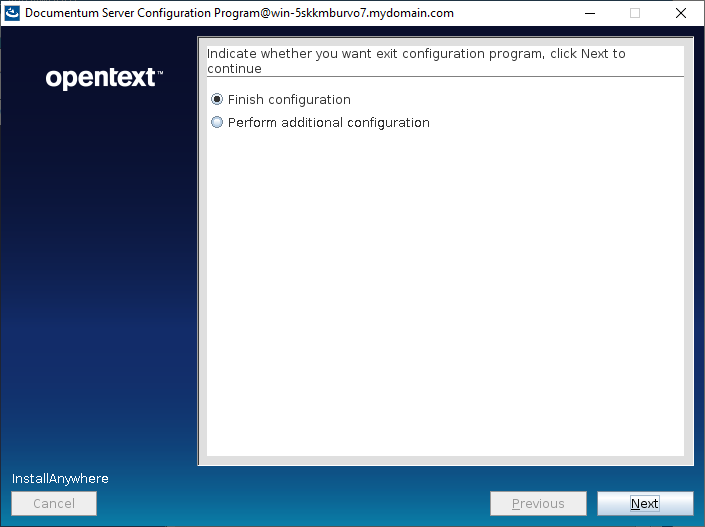Click the "Perform additional configuration" label text
705x527 pixels.
(x=328, y=123)
